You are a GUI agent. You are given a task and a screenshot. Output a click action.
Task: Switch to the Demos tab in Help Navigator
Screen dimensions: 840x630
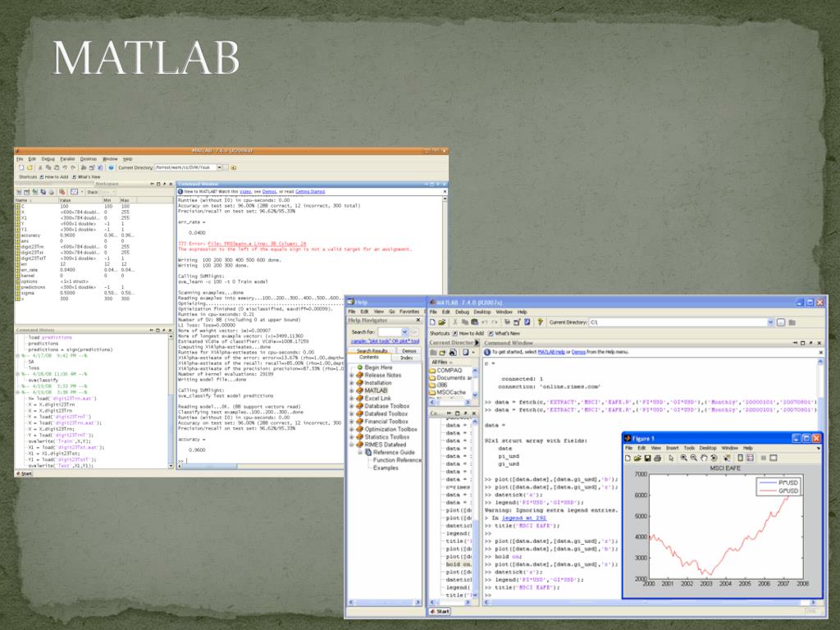click(x=409, y=351)
